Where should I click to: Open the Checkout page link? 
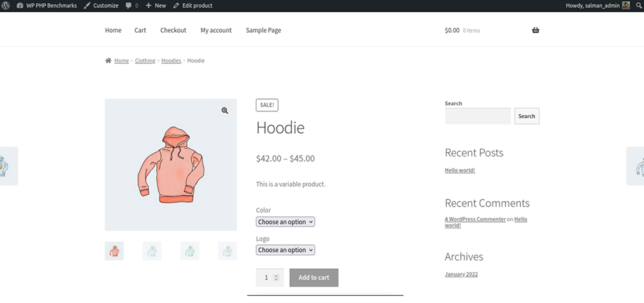173,30
